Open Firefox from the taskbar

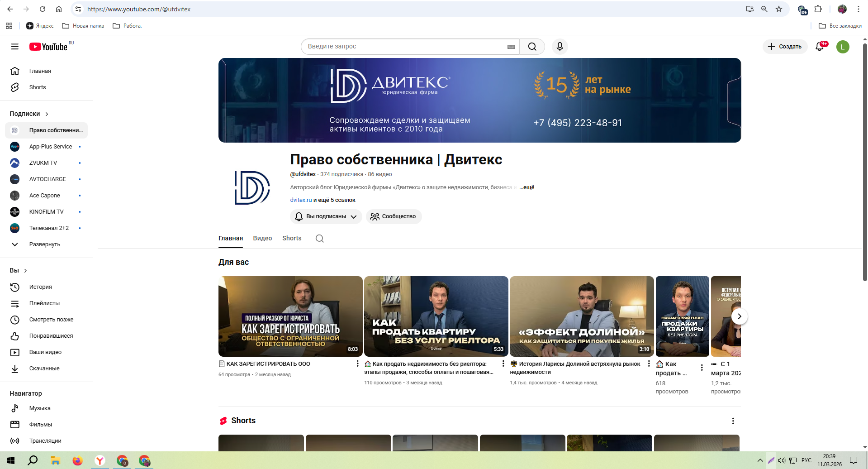pos(77,461)
